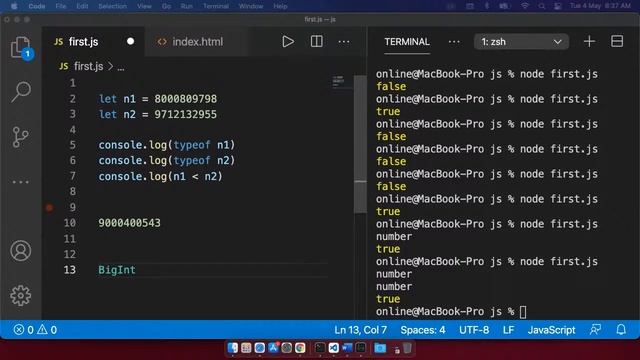Open the Help menu
640x360 pixels.
click(280, 6)
